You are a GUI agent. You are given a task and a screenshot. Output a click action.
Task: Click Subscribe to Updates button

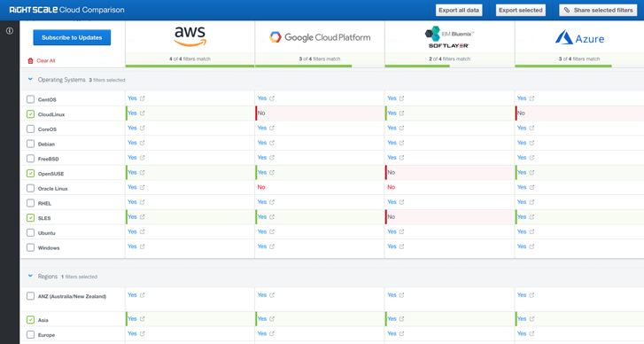pos(72,37)
